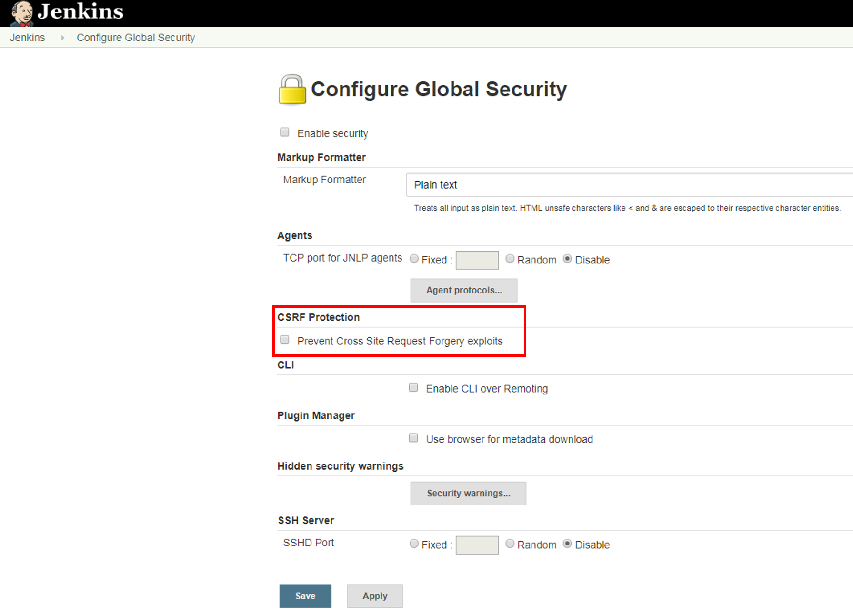Enable the Enable security checkbox
Image resolution: width=853 pixels, height=616 pixels.
tap(285, 132)
